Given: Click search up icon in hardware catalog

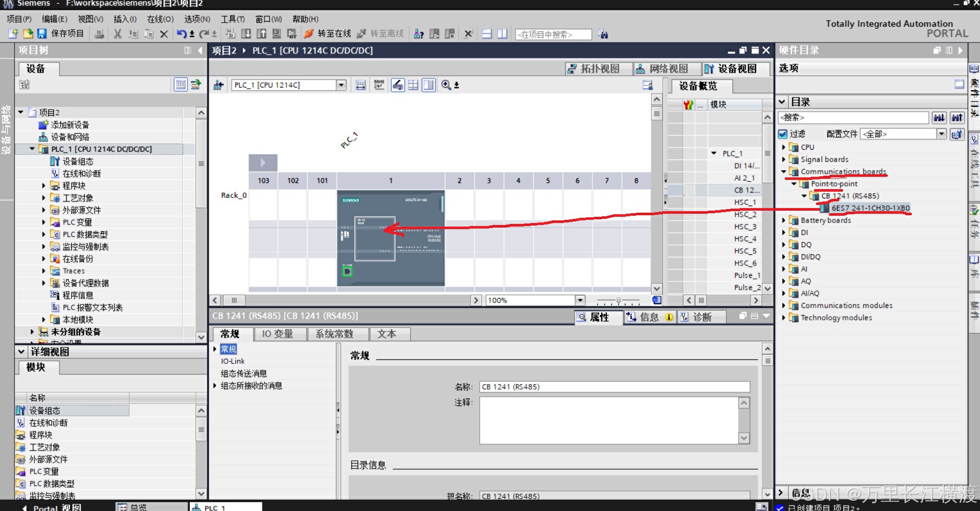Looking at the screenshot, I should [x=957, y=118].
